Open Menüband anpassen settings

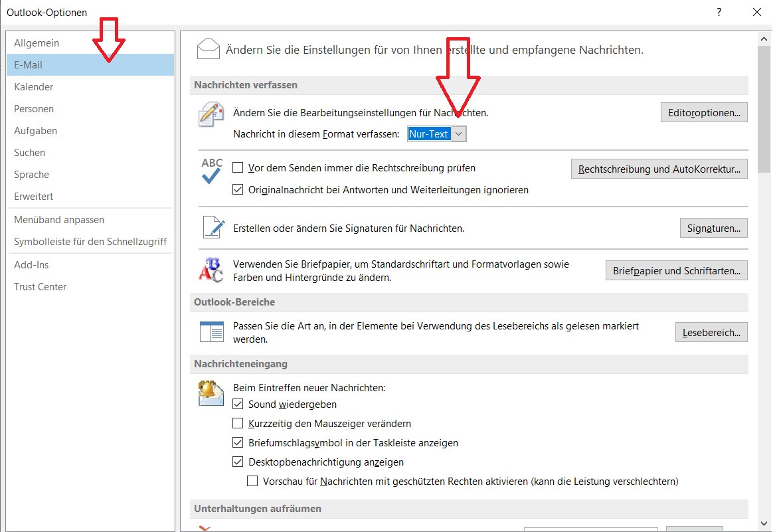tap(90, 220)
